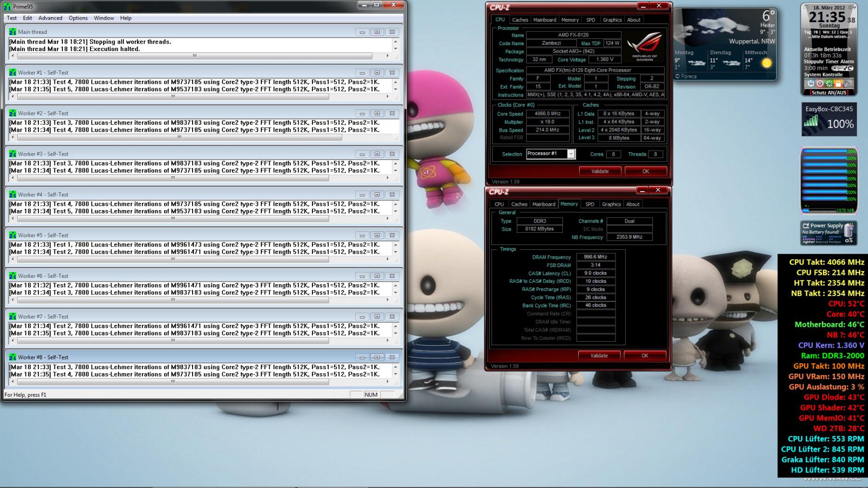This screenshot has height=488, width=868.
Task: Click the sun icon for Mittwoch forecast
Action: (x=766, y=63)
